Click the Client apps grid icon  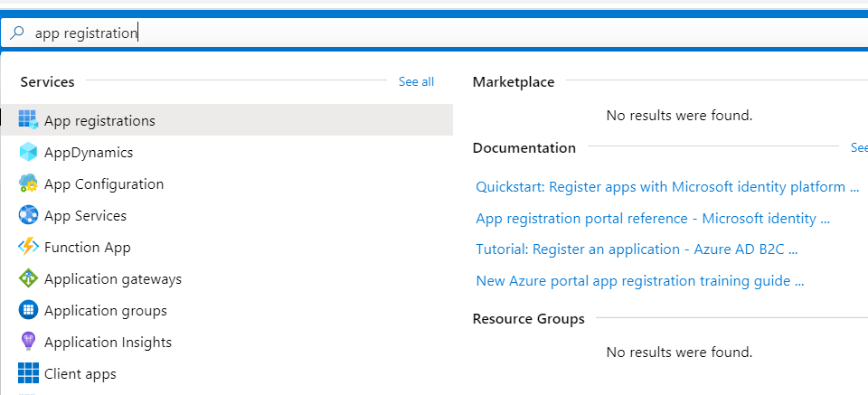28,373
